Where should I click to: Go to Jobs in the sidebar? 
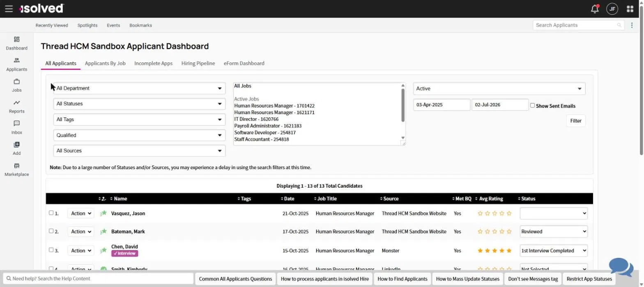[17, 85]
